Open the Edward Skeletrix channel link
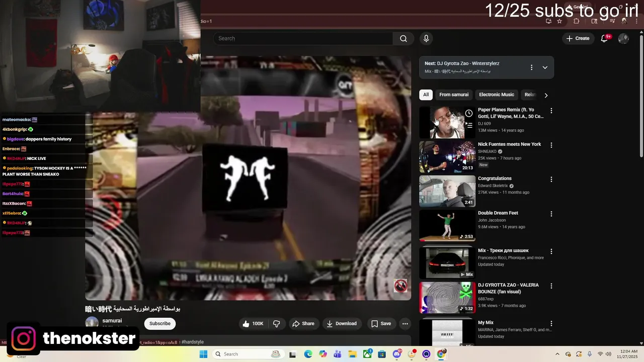 493,186
